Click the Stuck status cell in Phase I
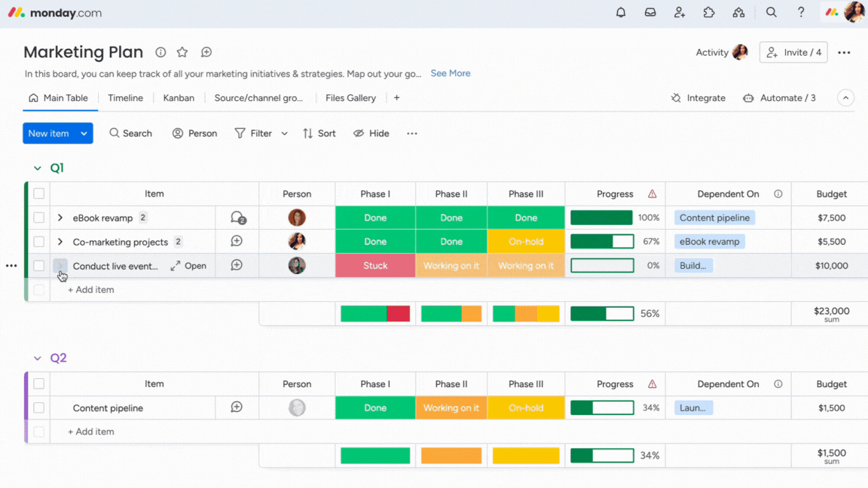The height and width of the screenshot is (488, 868). [x=375, y=266]
